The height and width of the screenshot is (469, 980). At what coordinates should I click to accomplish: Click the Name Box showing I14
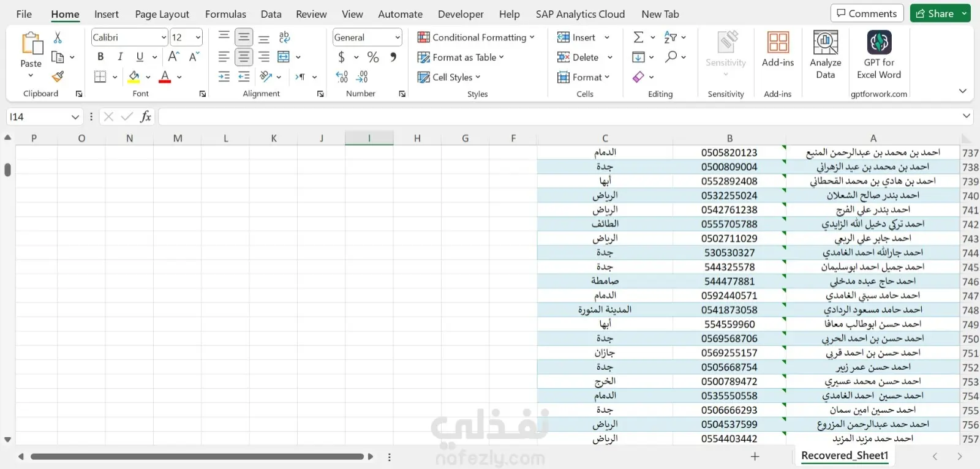click(x=44, y=116)
